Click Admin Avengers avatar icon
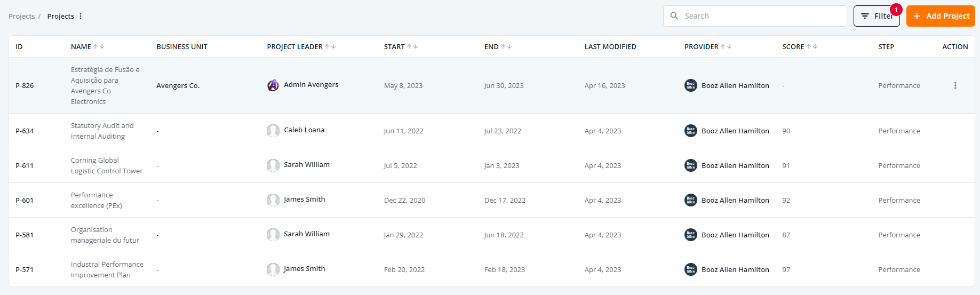This screenshot has height=295, width=980. coord(273,85)
